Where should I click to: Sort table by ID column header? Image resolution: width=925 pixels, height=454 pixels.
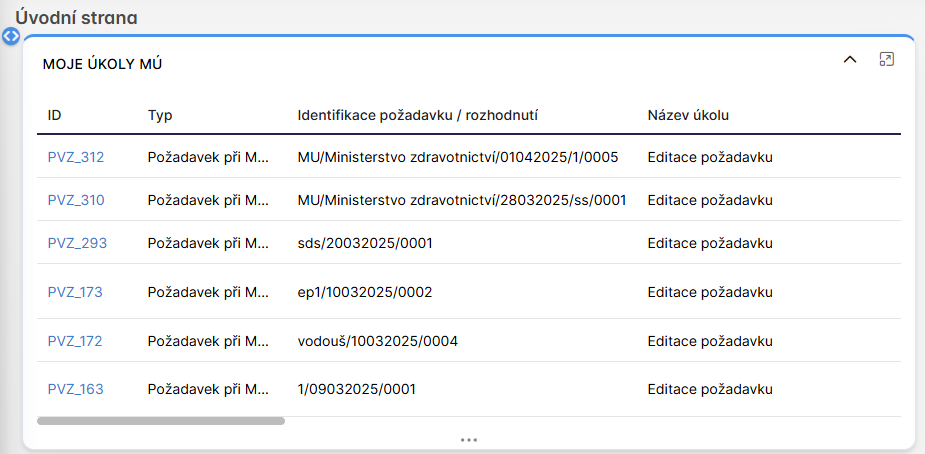[x=55, y=115]
